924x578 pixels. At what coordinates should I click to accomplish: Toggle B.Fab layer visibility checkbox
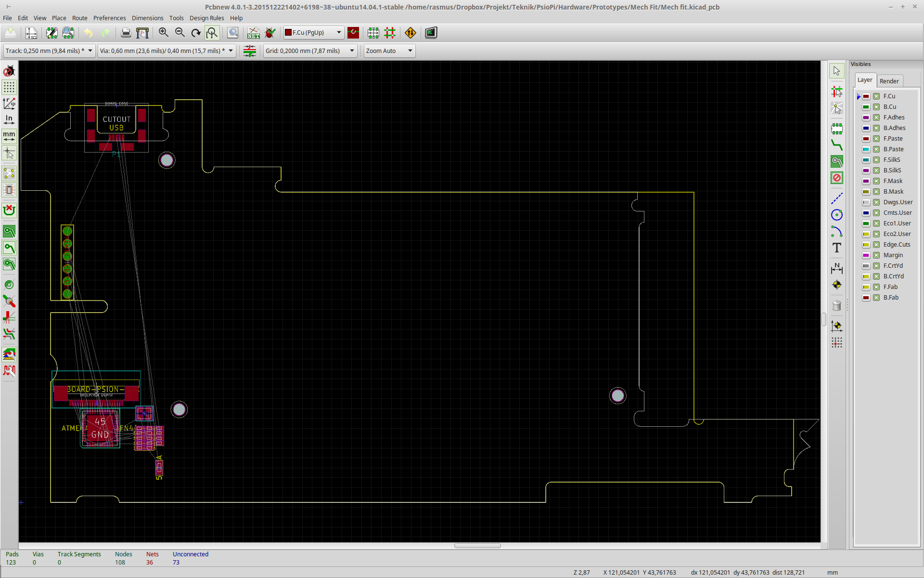click(876, 298)
